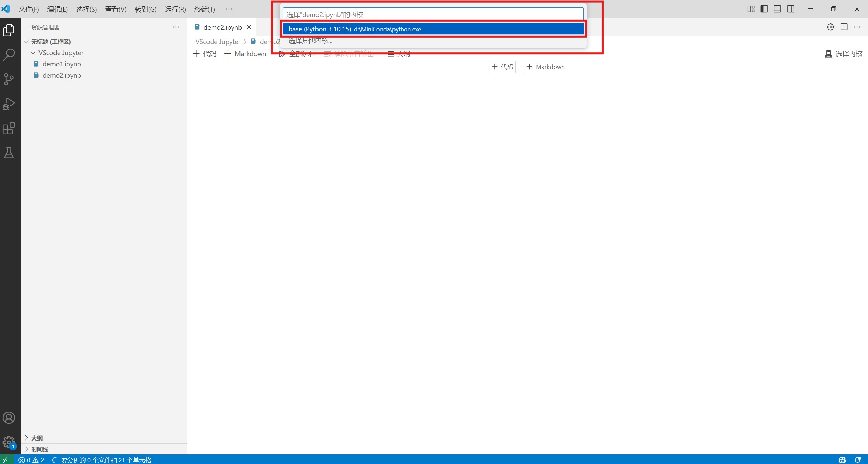Screen dimensions: 868x464
Task: Click the Manage gear icon in activity bar
Action: 9,442
